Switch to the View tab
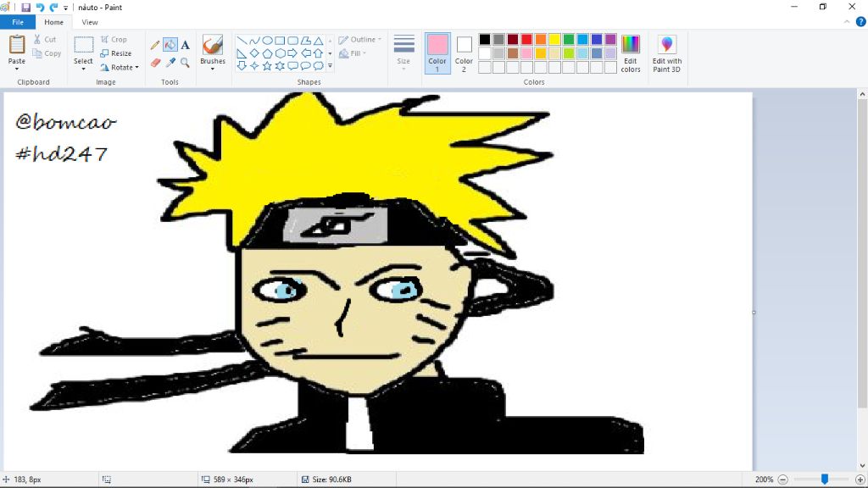The image size is (868, 488). click(90, 22)
